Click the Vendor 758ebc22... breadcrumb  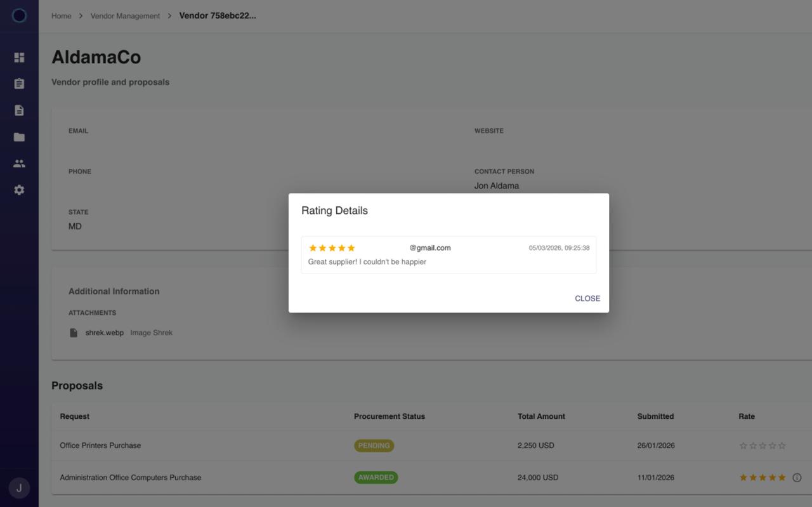218,16
